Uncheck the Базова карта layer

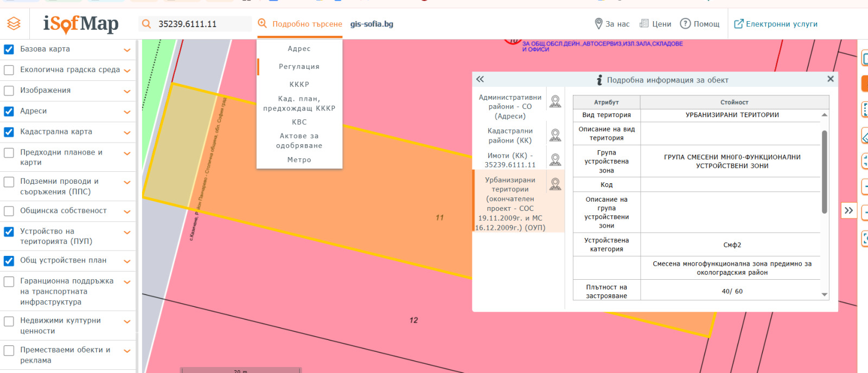[x=9, y=49]
